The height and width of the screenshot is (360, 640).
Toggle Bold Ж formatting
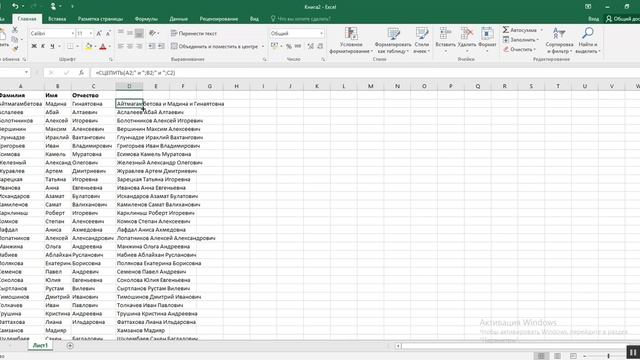[34, 47]
